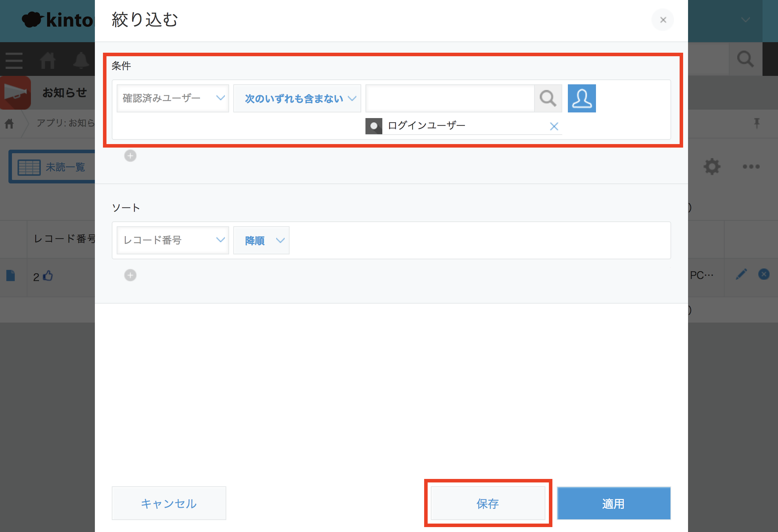
Task: Click the user search magnifier icon
Action: (x=548, y=98)
